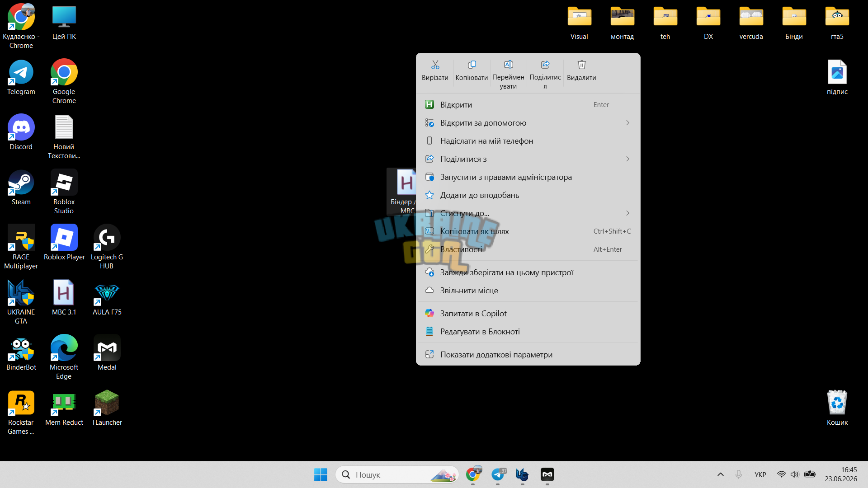This screenshot has height=488, width=868.
Task: Select the AULA F75 desktop shortcut
Action: coord(107,298)
